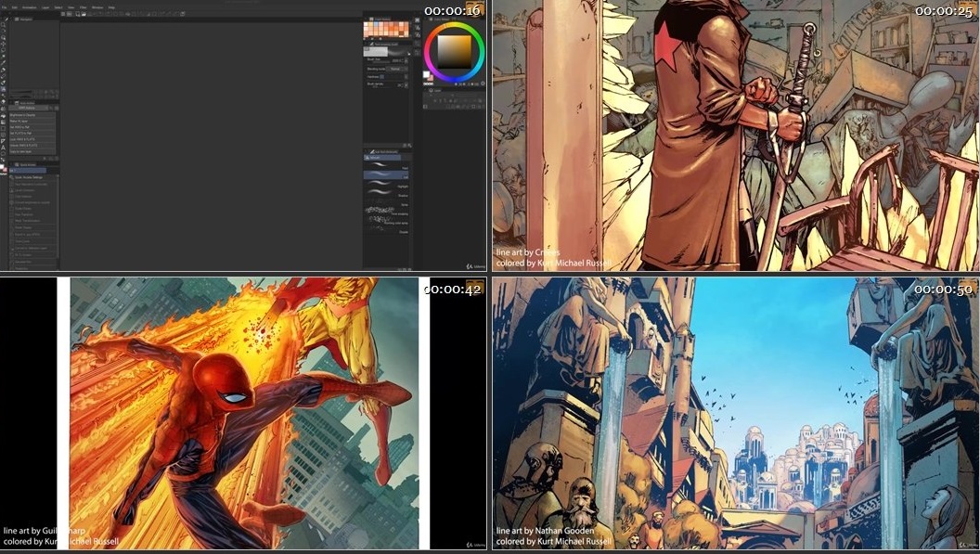Select the highlighted Airbrush tool
Screen dimensions: 980x554
pyautogui.click(x=3, y=89)
